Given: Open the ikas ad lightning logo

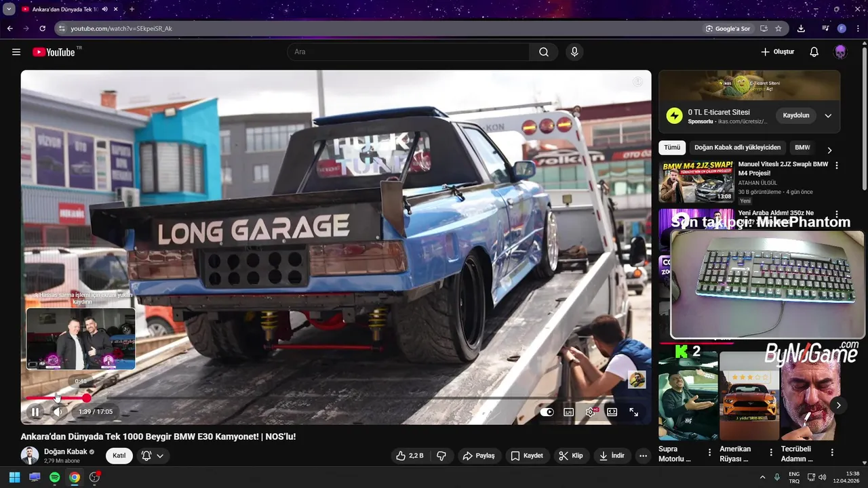Looking at the screenshot, I should point(674,116).
